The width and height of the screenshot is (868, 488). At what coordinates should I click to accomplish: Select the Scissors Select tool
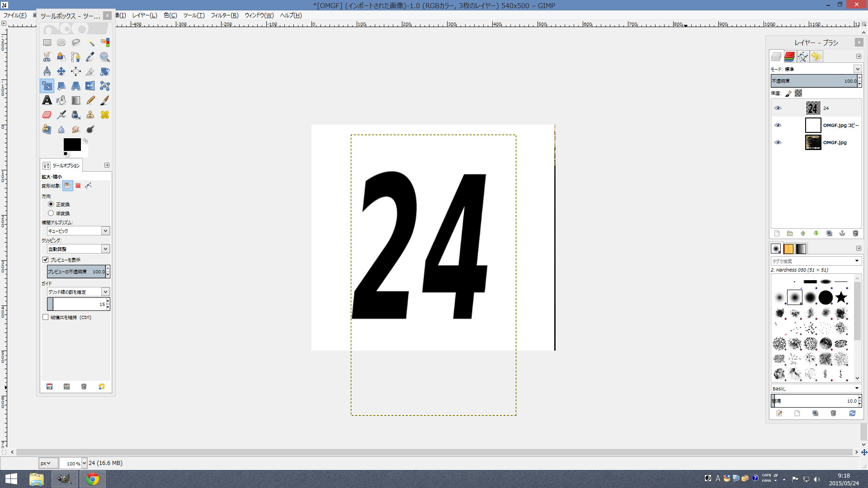click(x=47, y=57)
